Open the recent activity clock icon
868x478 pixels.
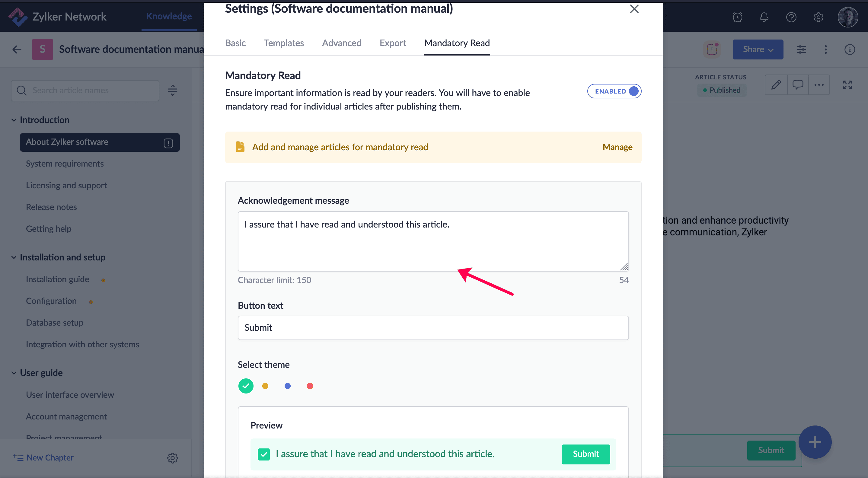(x=737, y=17)
